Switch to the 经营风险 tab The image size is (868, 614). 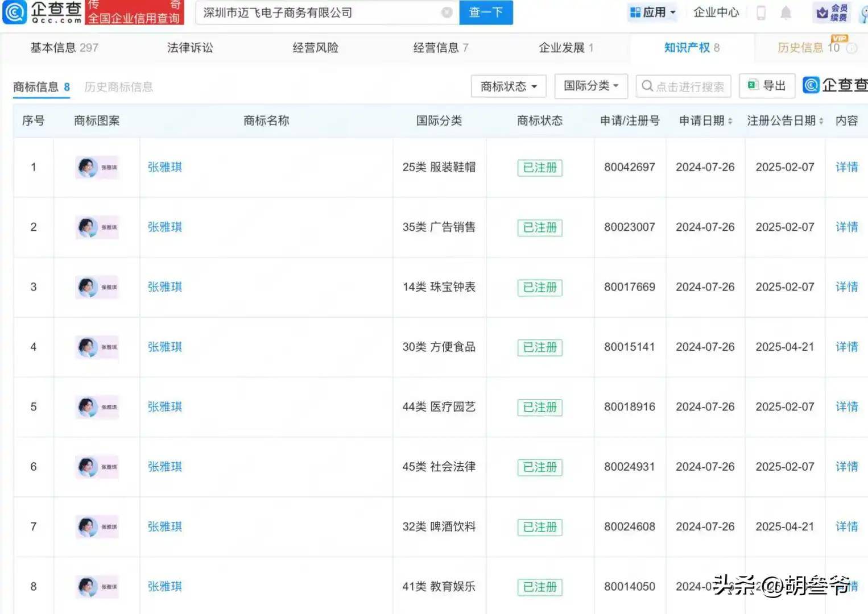(315, 48)
